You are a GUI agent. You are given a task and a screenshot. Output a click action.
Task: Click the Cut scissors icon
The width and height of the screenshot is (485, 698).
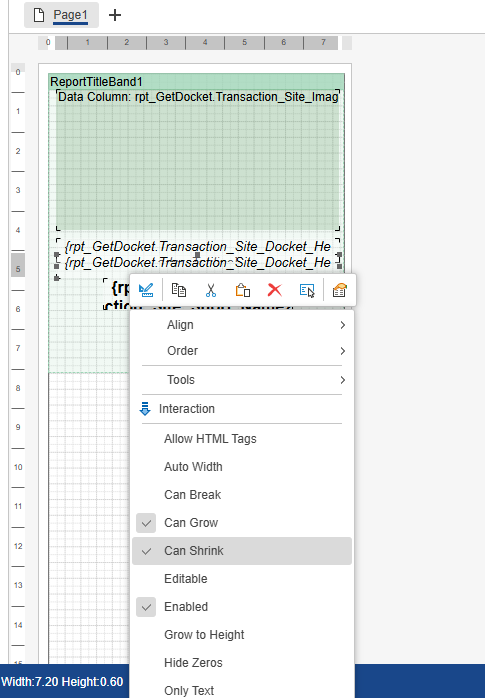pos(211,290)
